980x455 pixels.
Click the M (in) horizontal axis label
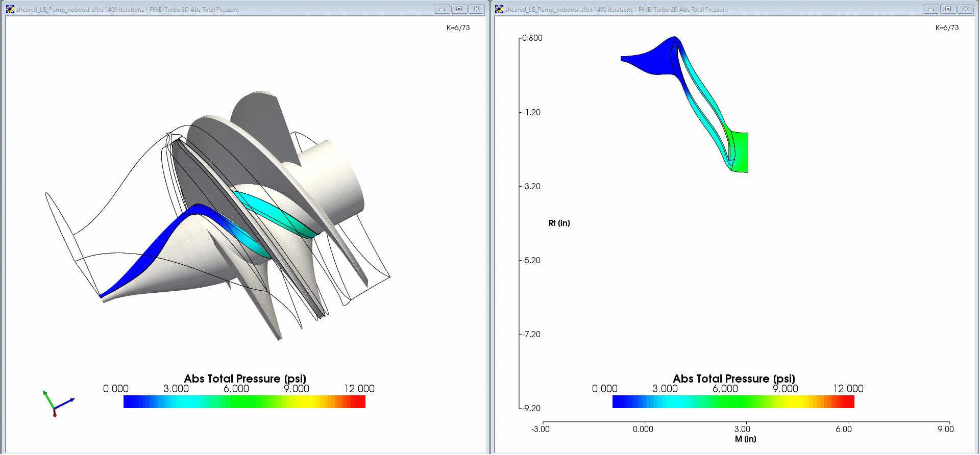[x=745, y=439]
